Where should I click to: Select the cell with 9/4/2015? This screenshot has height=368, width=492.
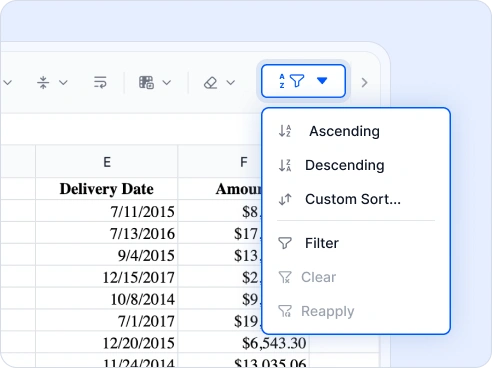click(107, 255)
